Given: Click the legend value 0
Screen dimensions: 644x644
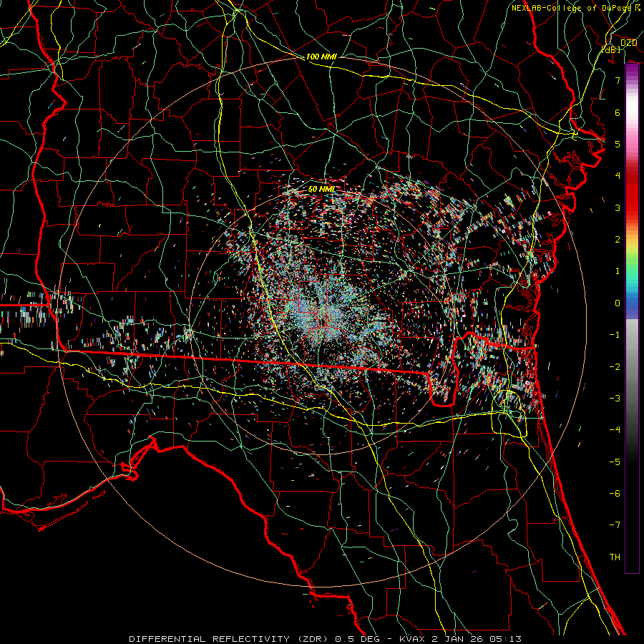Looking at the screenshot, I should click(x=618, y=303).
